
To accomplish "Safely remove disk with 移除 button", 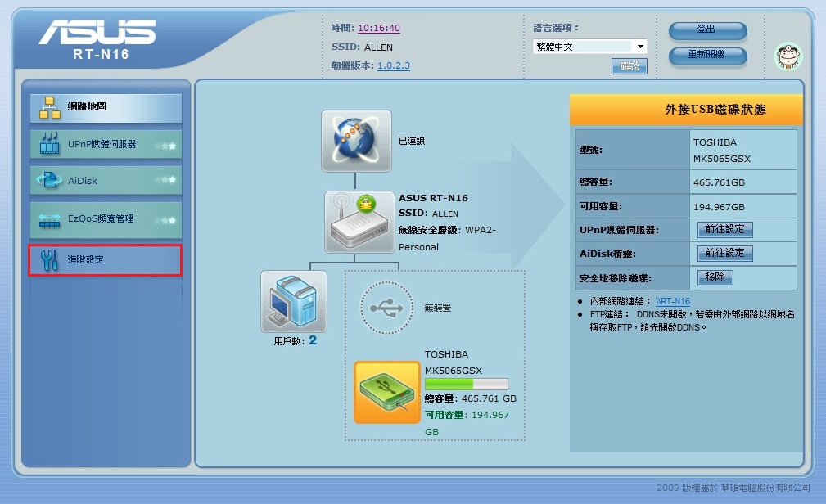I will pyautogui.click(x=715, y=277).
